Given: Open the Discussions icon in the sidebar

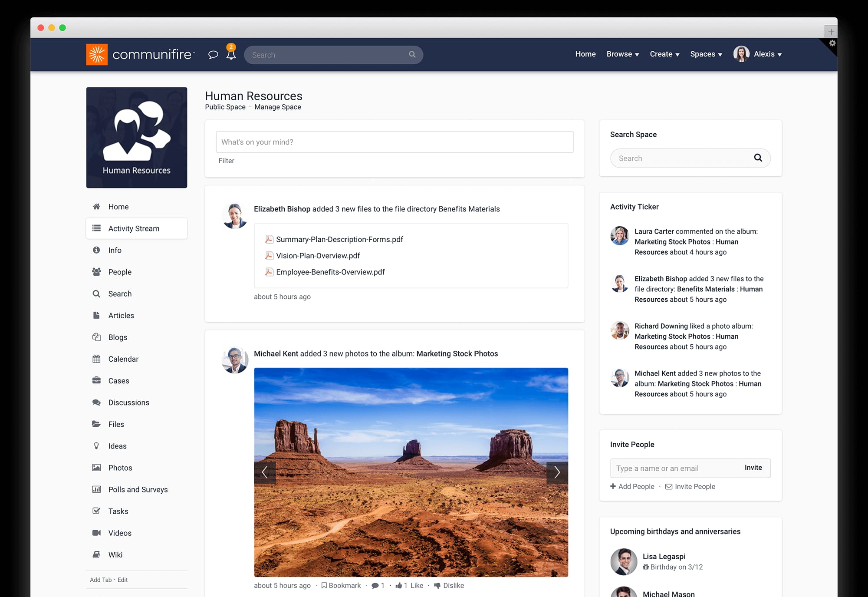Looking at the screenshot, I should point(96,402).
